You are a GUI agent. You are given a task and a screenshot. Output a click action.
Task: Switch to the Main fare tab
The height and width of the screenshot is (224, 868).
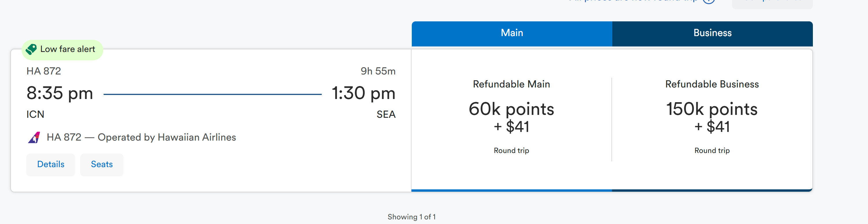pos(512,33)
